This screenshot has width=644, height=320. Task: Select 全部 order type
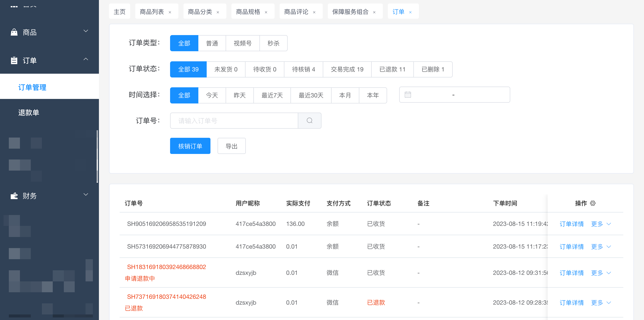pyautogui.click(x=184, y=43)
